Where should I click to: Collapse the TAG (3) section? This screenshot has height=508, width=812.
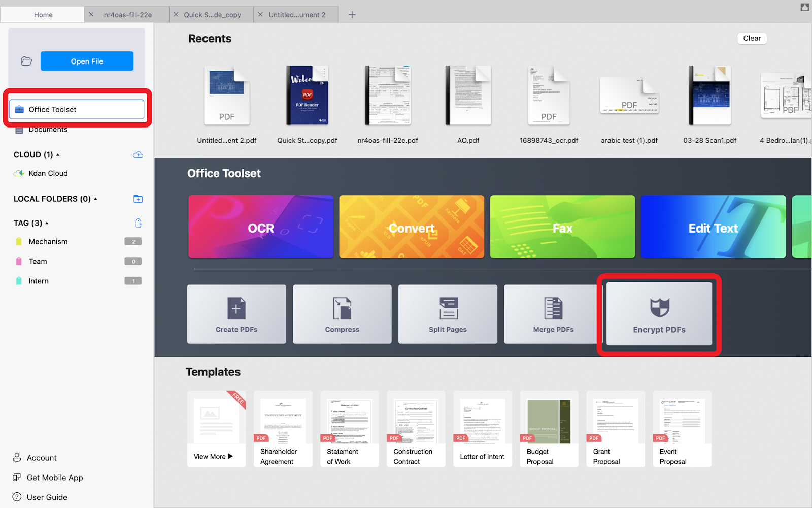(47, 223)
